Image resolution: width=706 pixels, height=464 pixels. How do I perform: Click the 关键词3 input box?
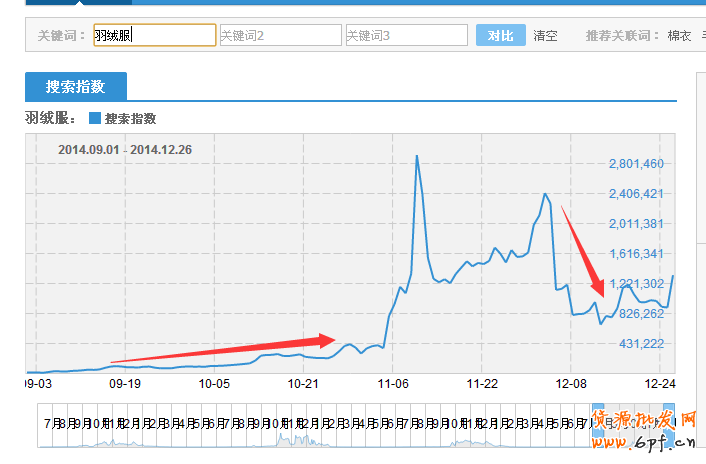pyautogui.click(x=406, y=35)
